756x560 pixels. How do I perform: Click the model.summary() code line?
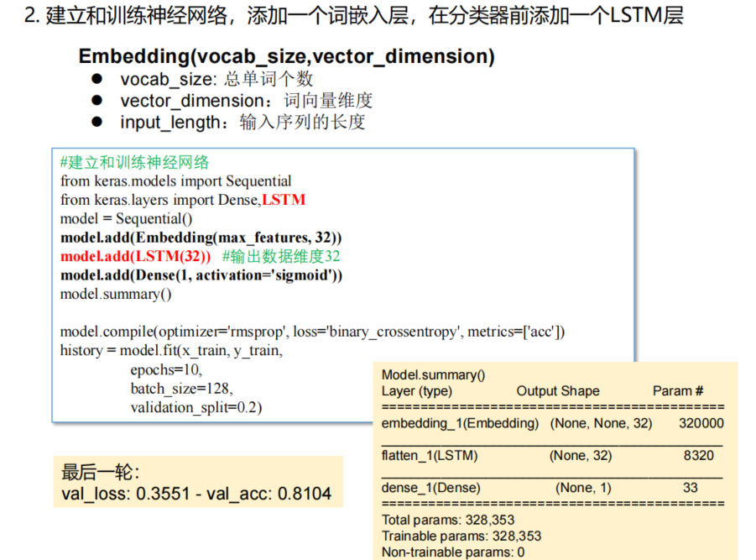[x=116, y=294]
